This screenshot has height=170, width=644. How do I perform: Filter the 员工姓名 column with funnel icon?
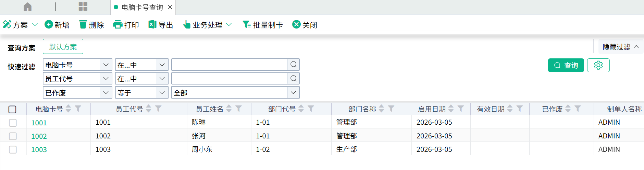[239, 109]
